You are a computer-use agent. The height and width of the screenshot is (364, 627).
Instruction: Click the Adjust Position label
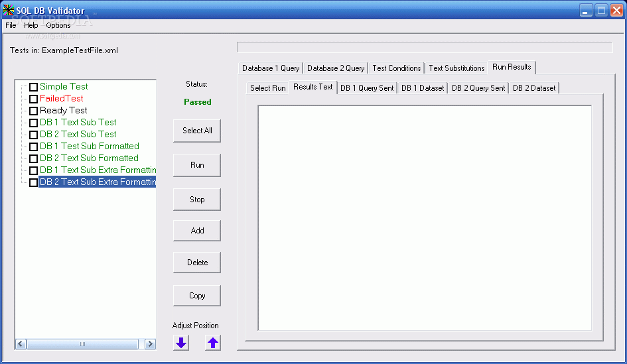pos(195,326)
